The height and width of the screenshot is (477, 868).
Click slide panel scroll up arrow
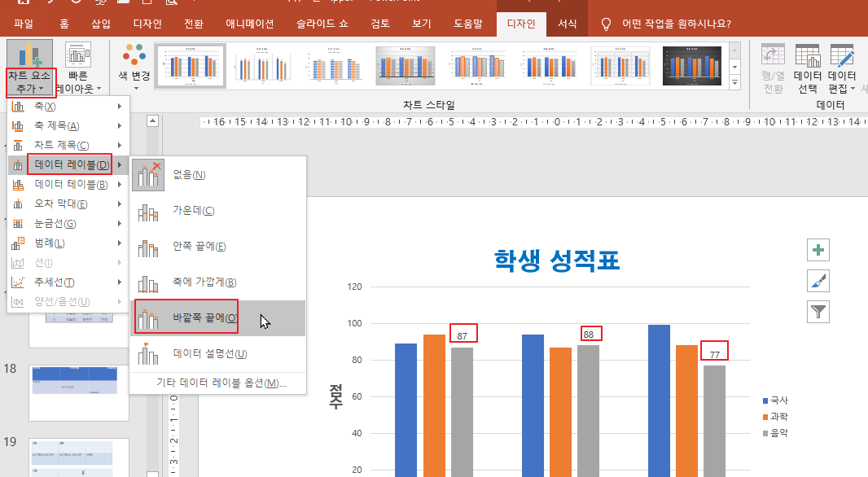153,120
